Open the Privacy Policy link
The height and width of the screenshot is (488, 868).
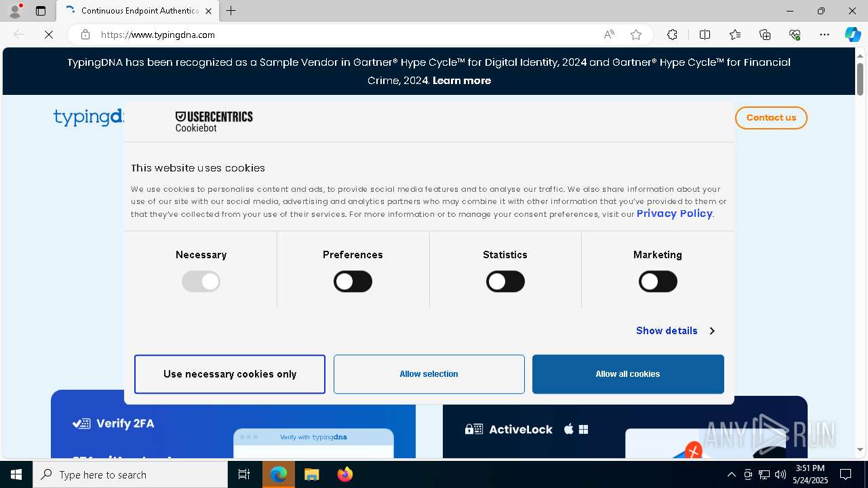pos(674,213)
